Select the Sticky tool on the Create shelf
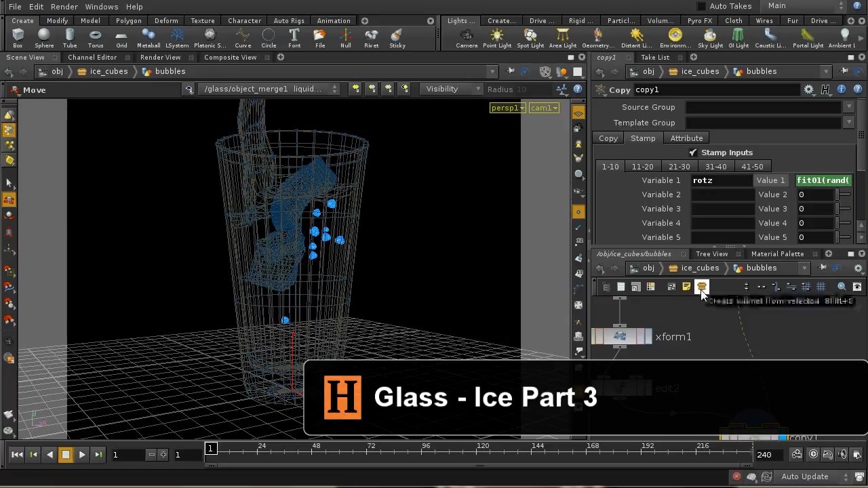The image size is (868, 488). 397,36
